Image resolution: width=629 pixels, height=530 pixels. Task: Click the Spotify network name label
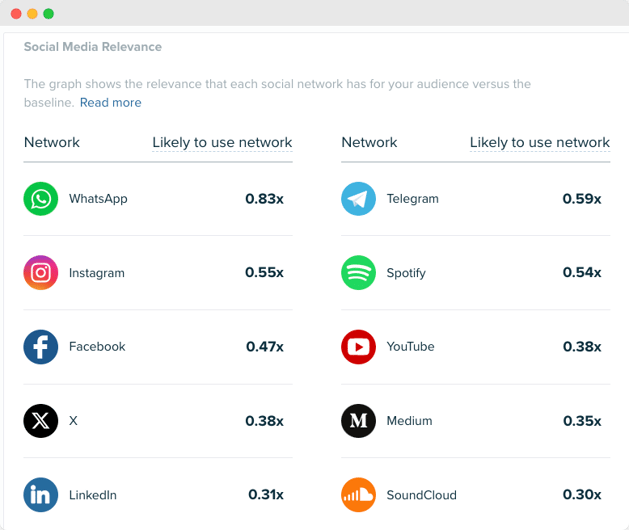[406, 273]
